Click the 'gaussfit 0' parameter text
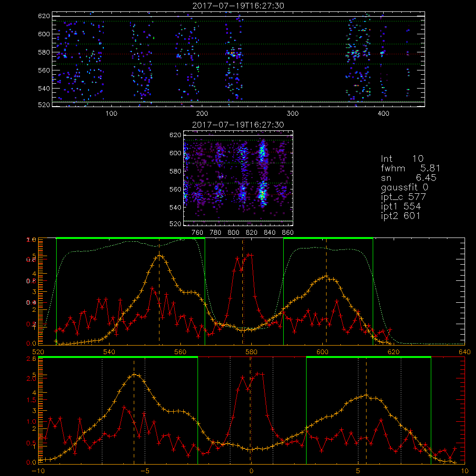This screenshot has height=476, width=476. 405,187
